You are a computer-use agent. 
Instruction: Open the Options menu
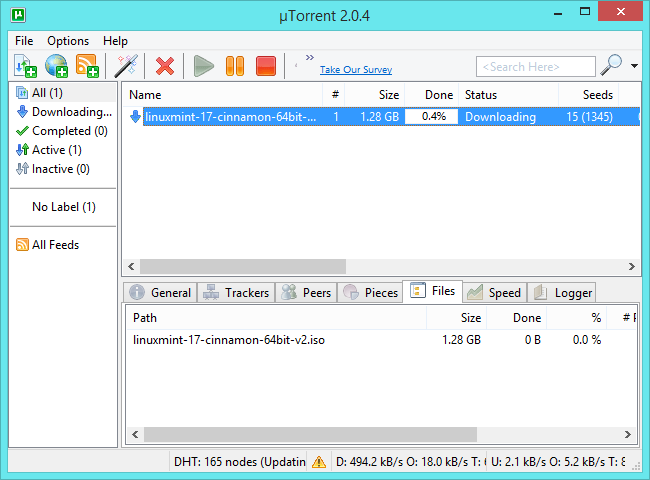tap(68, 41)
